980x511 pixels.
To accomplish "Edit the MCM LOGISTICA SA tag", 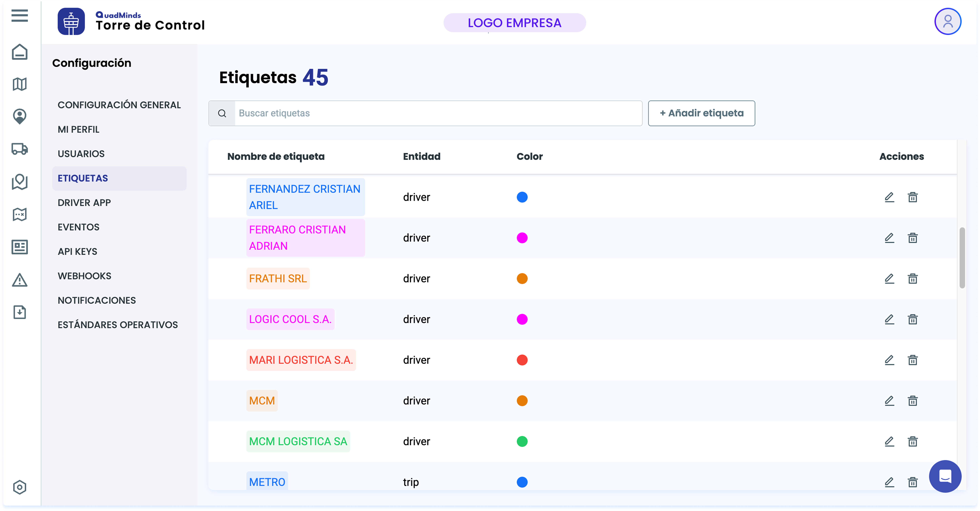I will [889, 441].
